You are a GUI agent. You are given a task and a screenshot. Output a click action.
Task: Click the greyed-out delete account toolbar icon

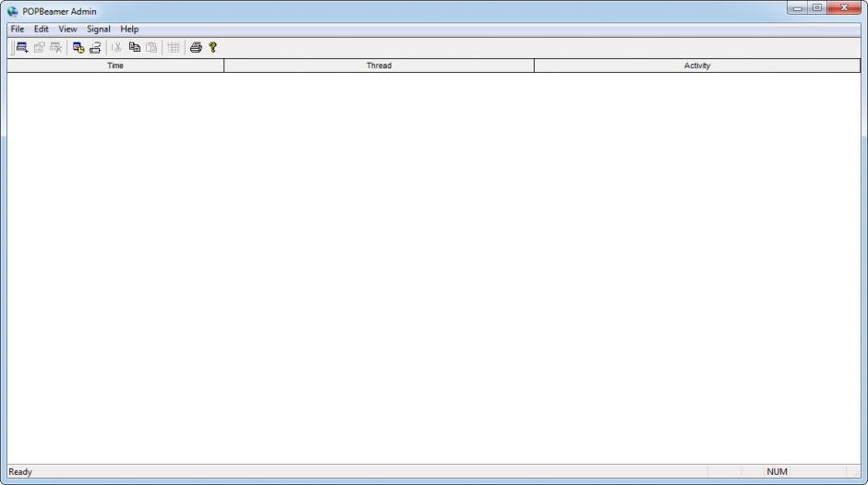(x=56, y=48)
